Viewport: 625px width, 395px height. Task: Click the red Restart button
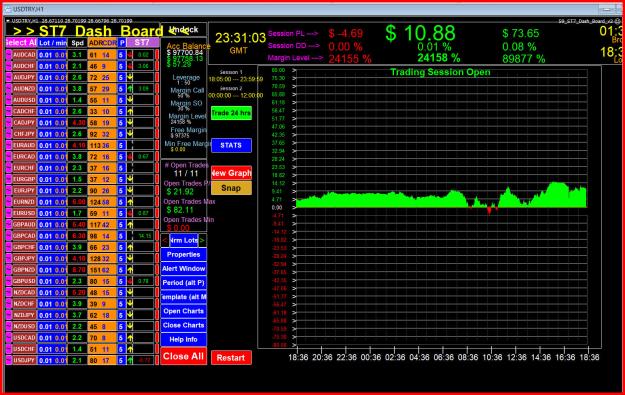[231, 358]
